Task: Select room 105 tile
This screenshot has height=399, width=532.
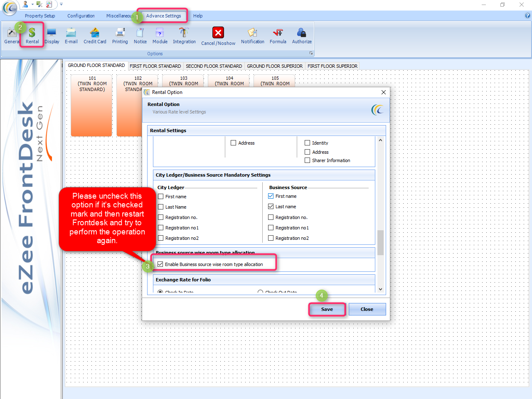Action: 275,81
